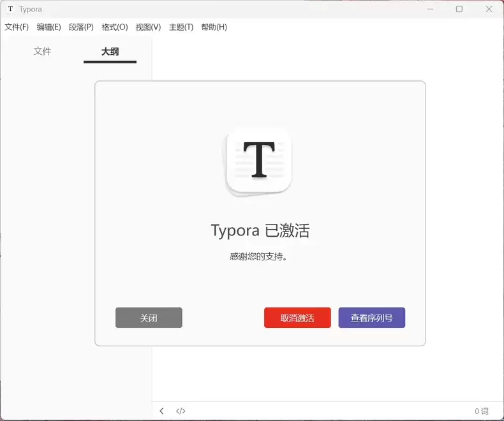Image resolution: width=504 pixels, height=421 pixels.
Task: Maximize the Typora window
Action: click(459, 9)
